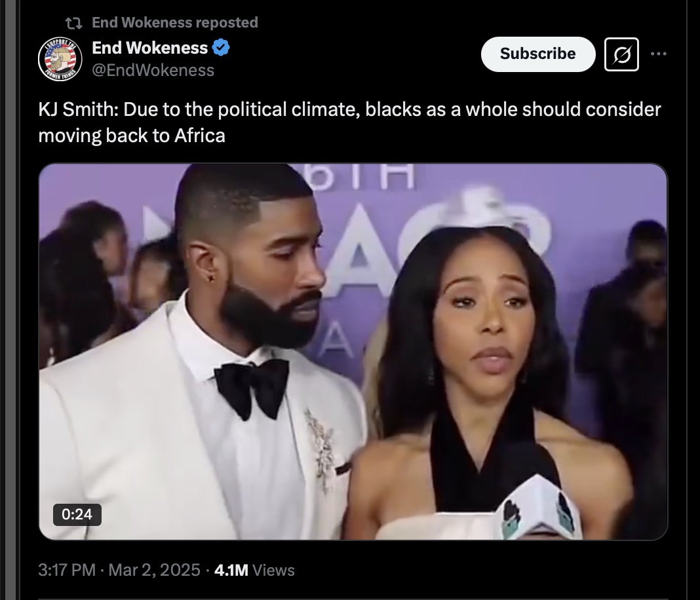Click the 0:24 video duration badge
Viewport: 700px width, 600px height.
pos(77,514)
